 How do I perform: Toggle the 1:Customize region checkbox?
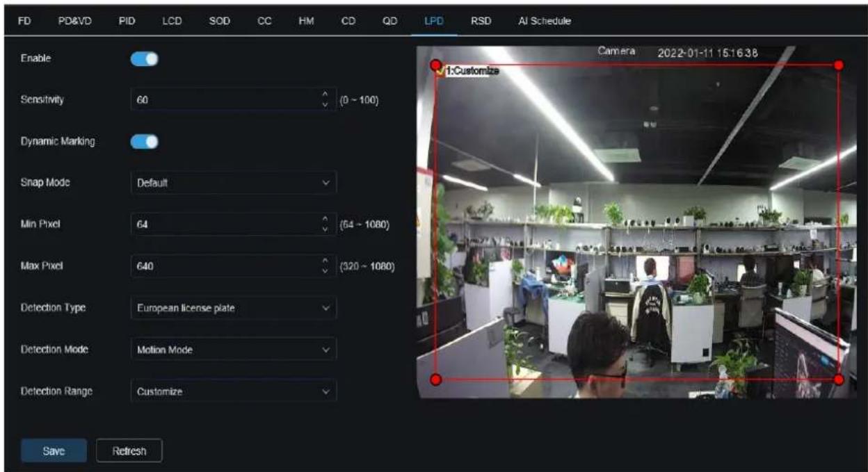441,70
